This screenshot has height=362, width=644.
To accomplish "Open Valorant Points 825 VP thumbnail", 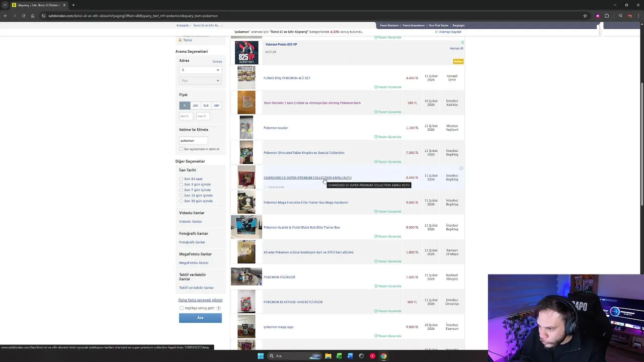I will [x=247, y=52].
